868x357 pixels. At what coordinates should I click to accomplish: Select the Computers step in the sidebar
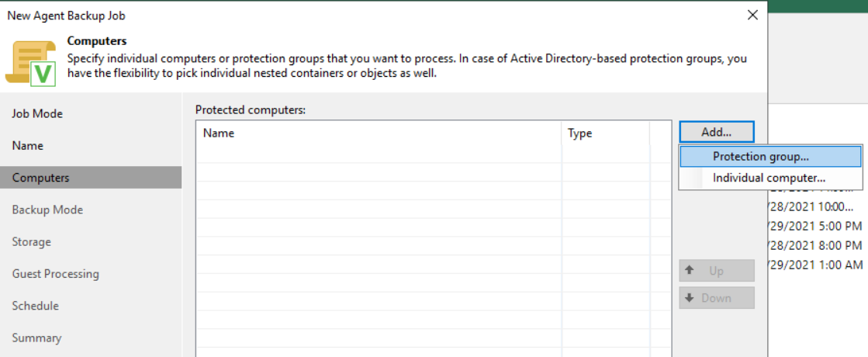point(40,178)
